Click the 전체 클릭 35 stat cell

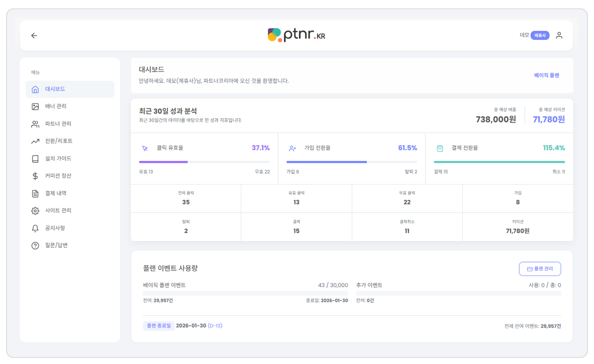[x=186, y=197]
